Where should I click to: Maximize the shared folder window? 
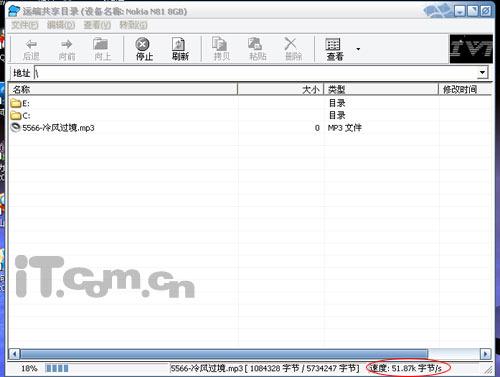(473, 11)
